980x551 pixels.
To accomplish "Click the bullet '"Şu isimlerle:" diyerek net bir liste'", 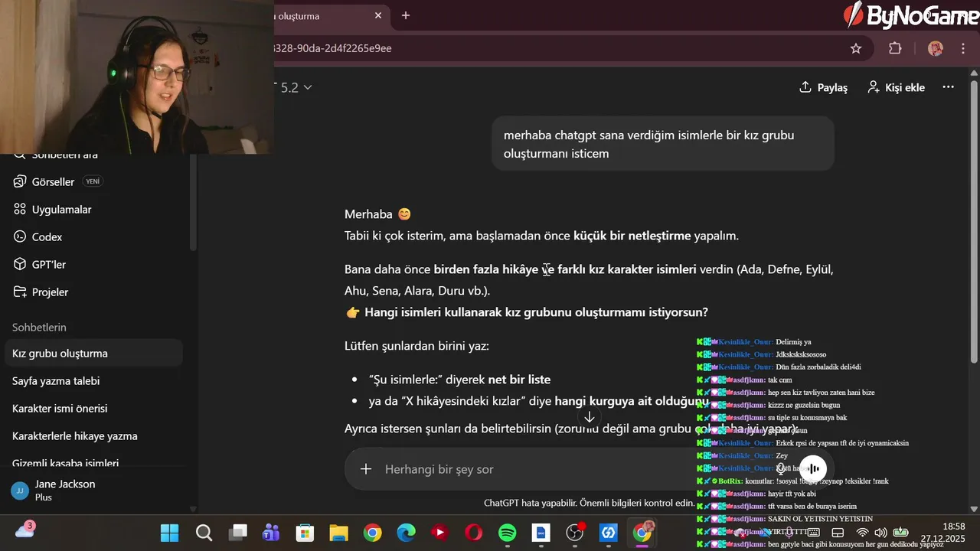I will (x=459, y=380).
